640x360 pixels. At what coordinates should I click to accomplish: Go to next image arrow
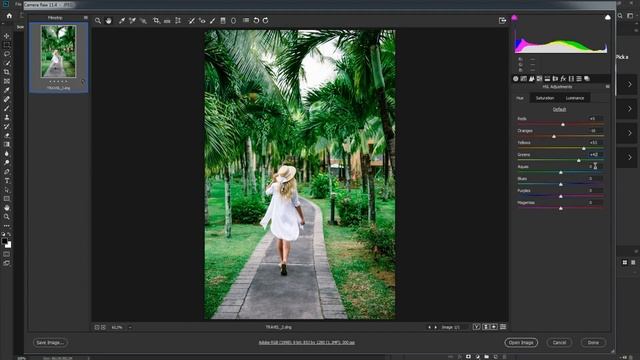point(436,327)
